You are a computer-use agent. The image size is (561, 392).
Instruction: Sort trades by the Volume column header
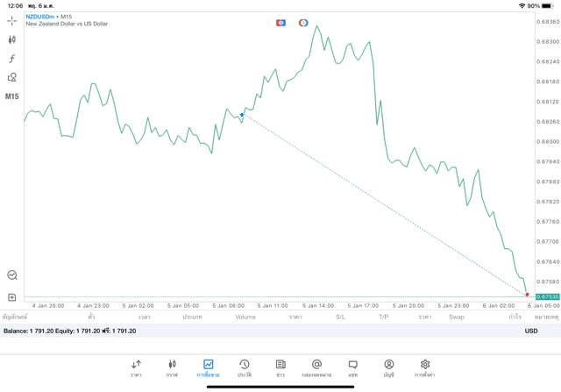point(245,317)
